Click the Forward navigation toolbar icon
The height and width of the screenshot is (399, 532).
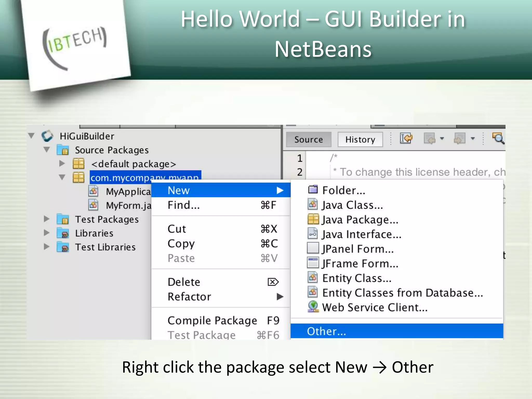tap(460, 138)
